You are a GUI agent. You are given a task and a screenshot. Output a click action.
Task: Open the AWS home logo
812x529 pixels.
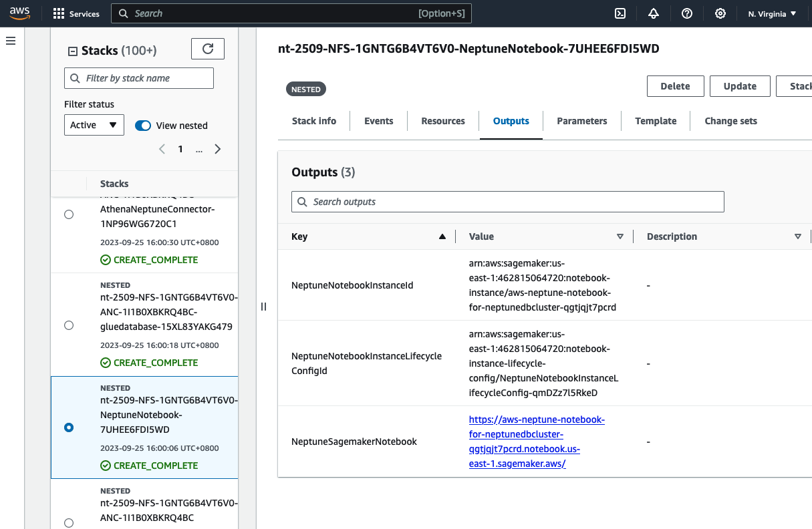(20, 13)
